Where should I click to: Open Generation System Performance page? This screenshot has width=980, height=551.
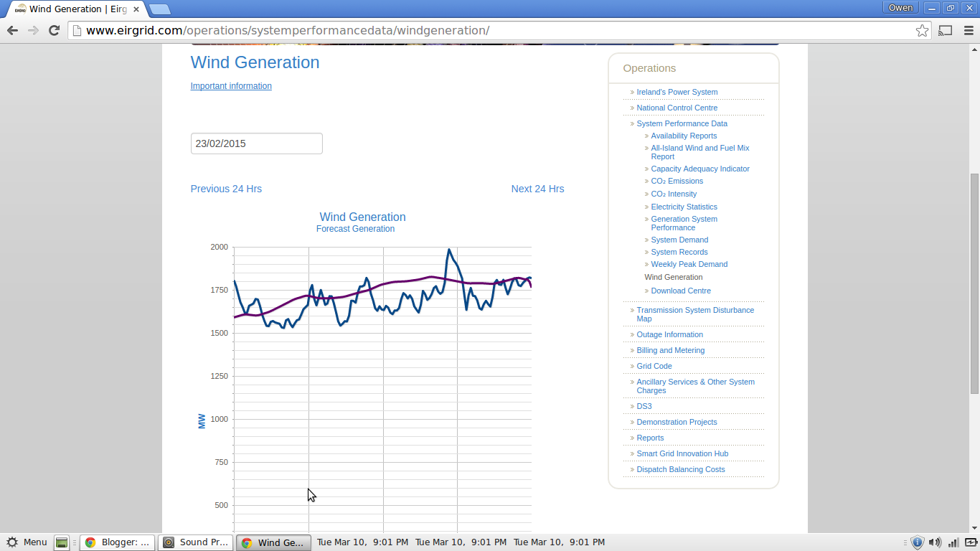(x=684, y=223)
